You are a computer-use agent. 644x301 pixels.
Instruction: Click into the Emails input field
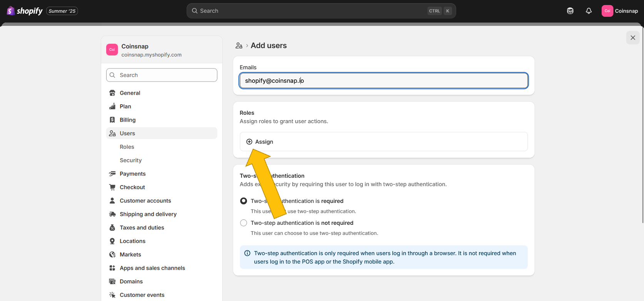pyautogui.click(x=384, y=80)
